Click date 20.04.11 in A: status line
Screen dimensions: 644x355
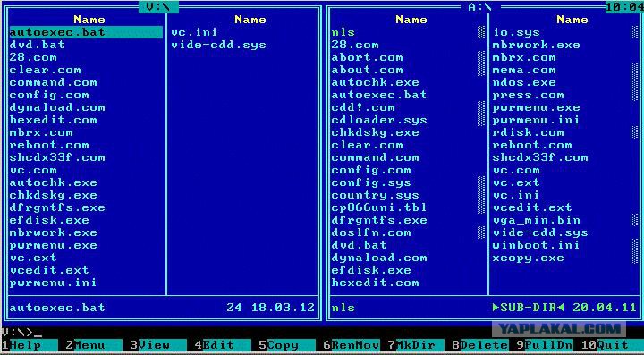pos(605,307)
